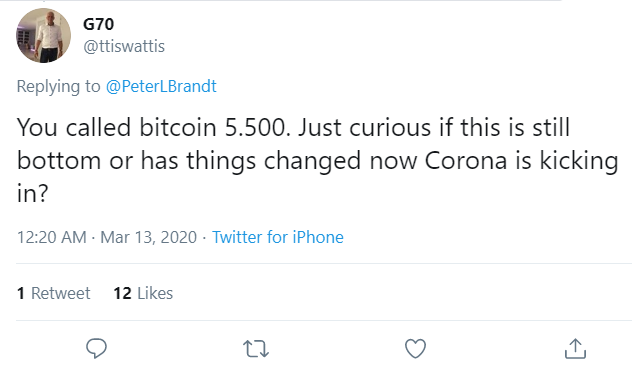Click the word 'Corona' in the tweet
Viewport: 632px width, 372px height.
click(x=465, y=160)
